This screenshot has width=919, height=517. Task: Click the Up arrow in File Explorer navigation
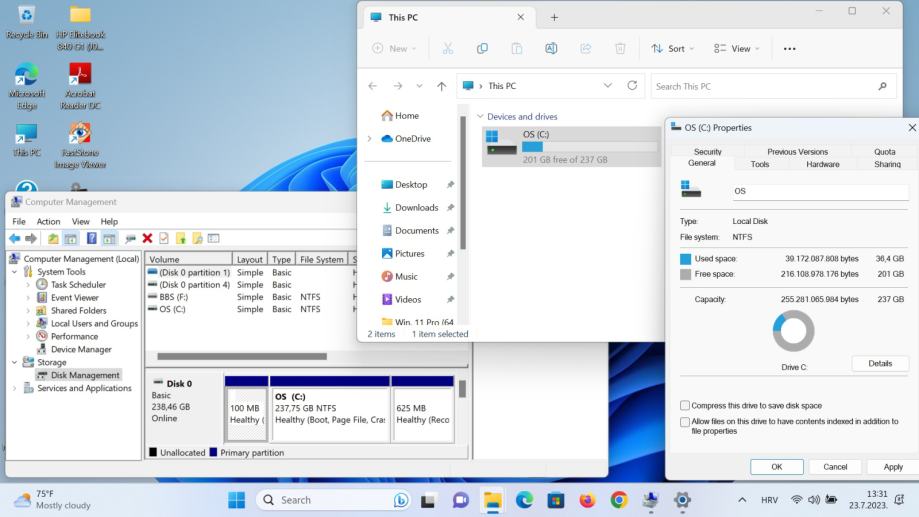point(441,87)
